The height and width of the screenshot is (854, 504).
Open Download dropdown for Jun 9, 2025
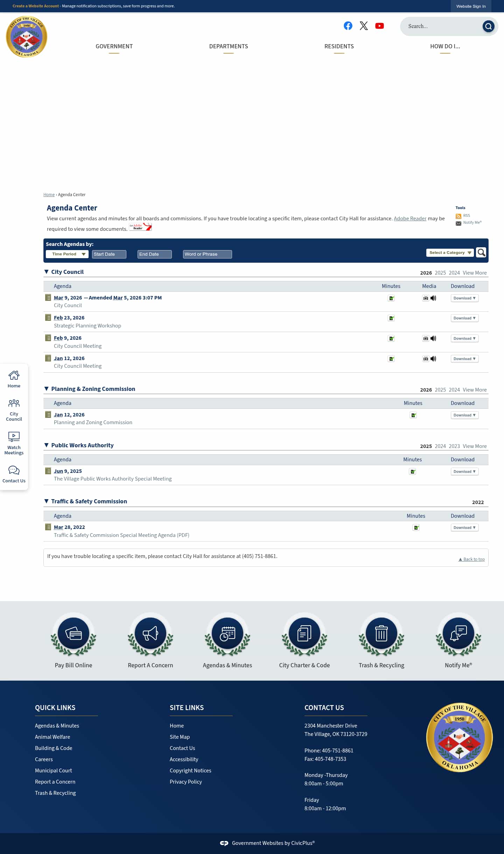point(464,471)
